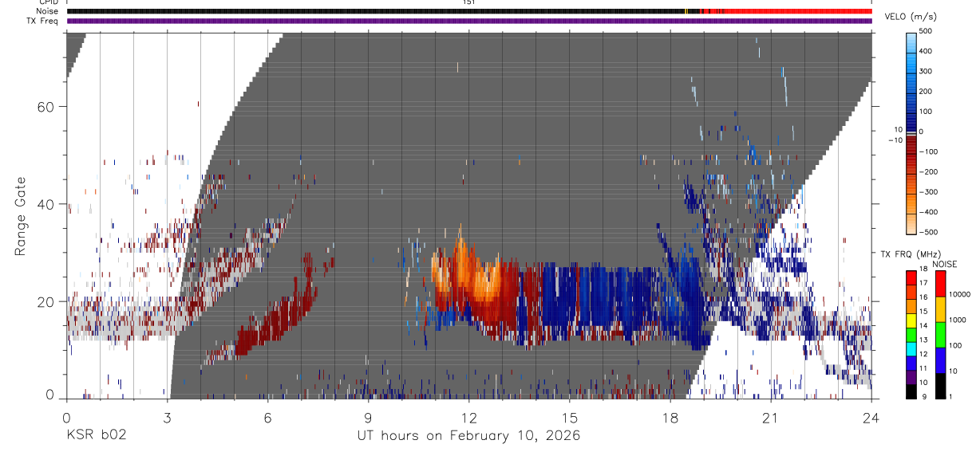Click the x-axis tick label 15

[570, 418]
